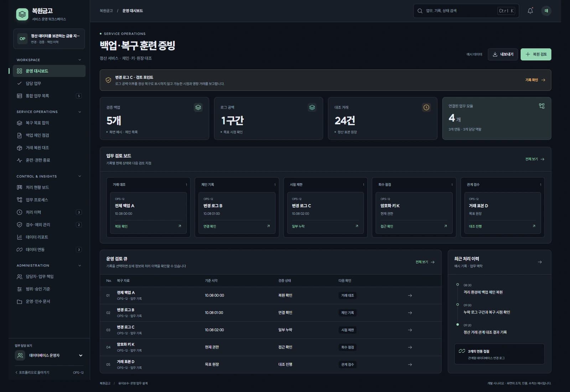Open 담당 업무 in sidebar
This screenshot has width=570, height=392.
pyautogui.click(x=49, y=83)
